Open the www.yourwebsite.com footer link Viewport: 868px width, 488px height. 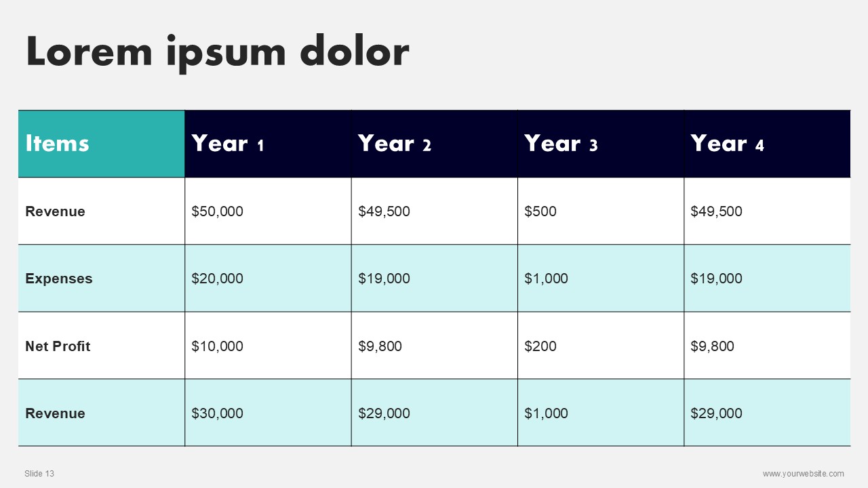804,474
